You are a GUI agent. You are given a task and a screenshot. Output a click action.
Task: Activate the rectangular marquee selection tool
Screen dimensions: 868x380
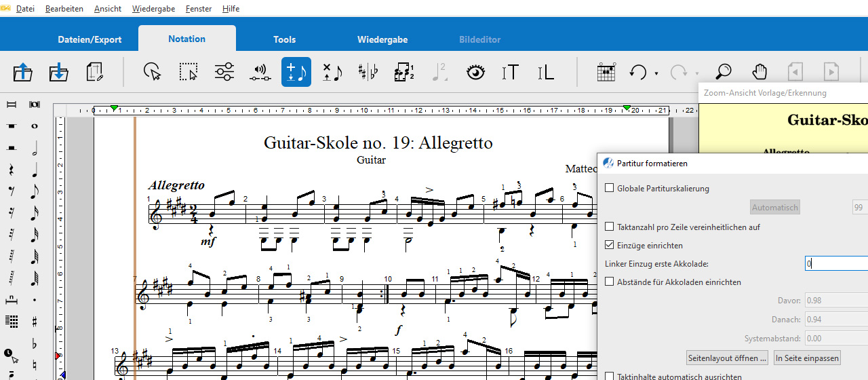tap(188, 72)
